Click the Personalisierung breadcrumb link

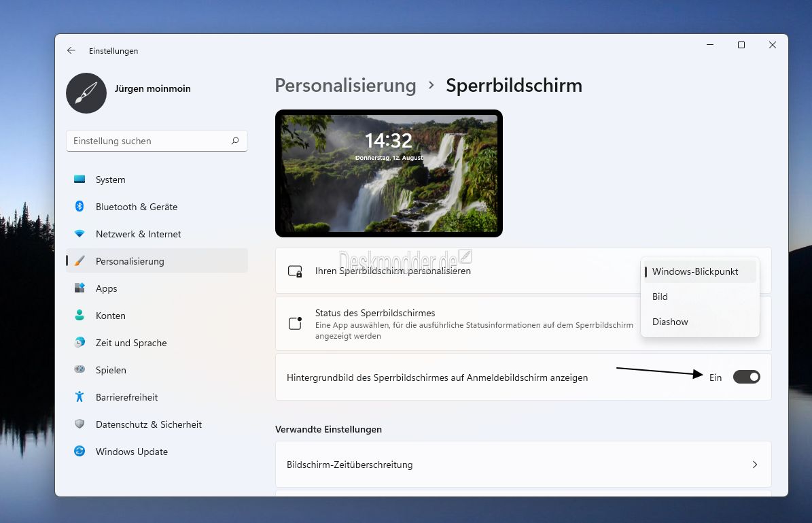[x=345, y=86]
